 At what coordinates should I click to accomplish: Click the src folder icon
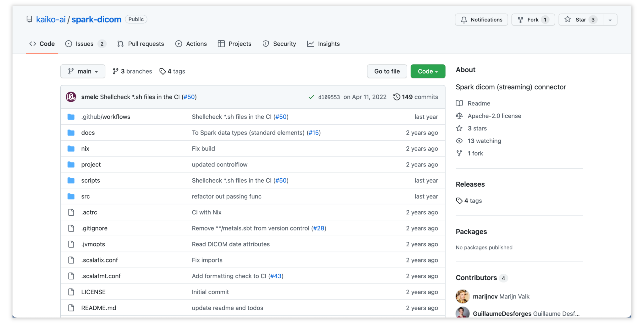(x=71, y=196)
